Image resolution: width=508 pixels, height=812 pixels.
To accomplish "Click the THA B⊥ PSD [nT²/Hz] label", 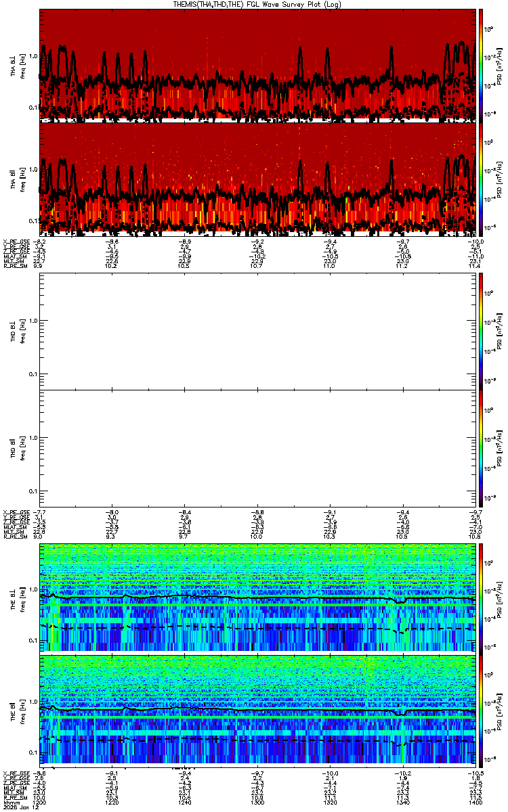I will (500, 65).
